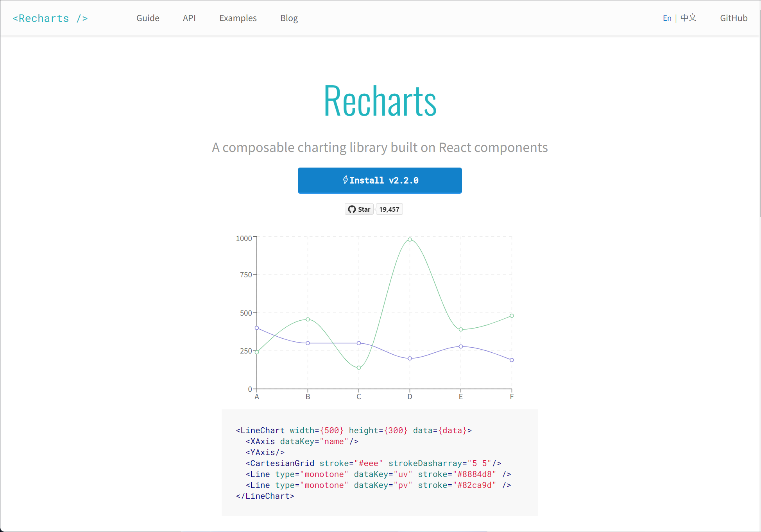Select the LineChart code snippet block
The height and width of the screenshot is (532, 761).
click(x=380, y=463)
